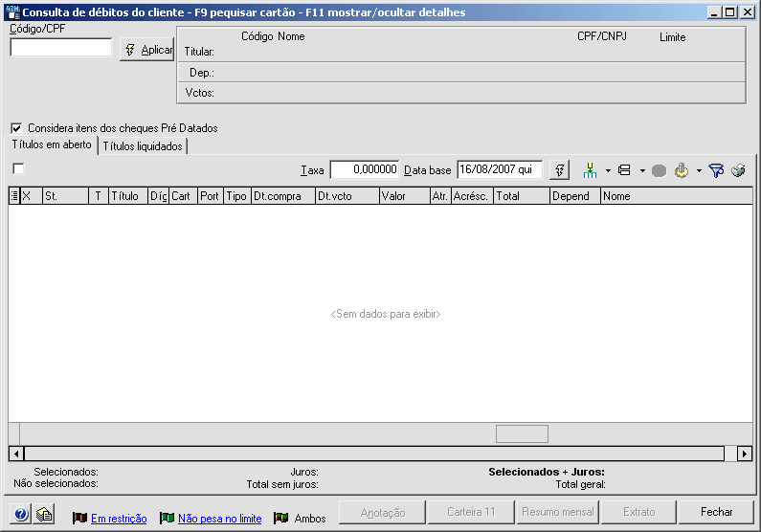Open dropdown arrow next to stamp icon
761x532 pixels.
(x=699, y=170)
